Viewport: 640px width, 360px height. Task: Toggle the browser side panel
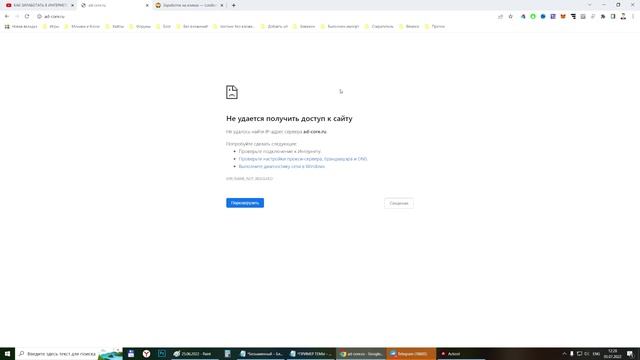coord(613,16)
